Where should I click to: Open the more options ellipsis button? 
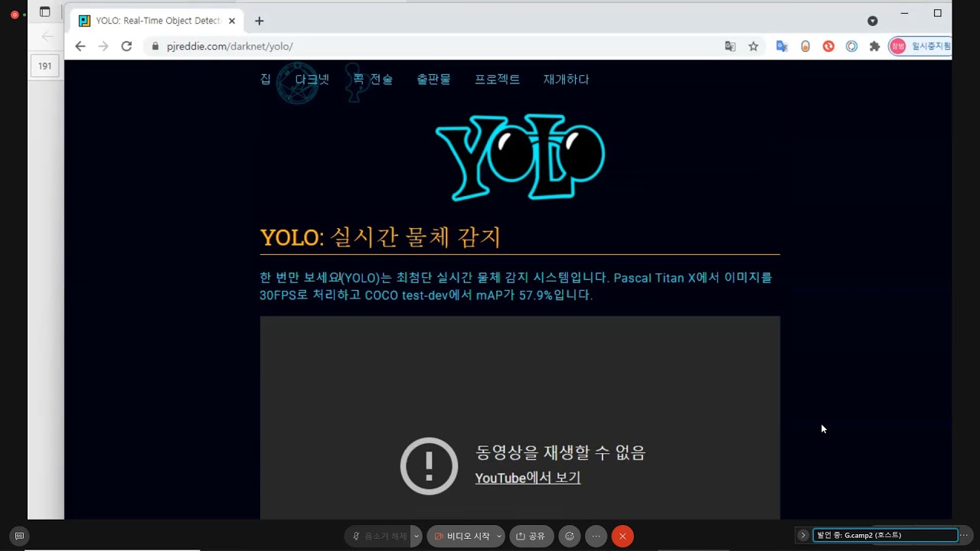coord(596,536)
